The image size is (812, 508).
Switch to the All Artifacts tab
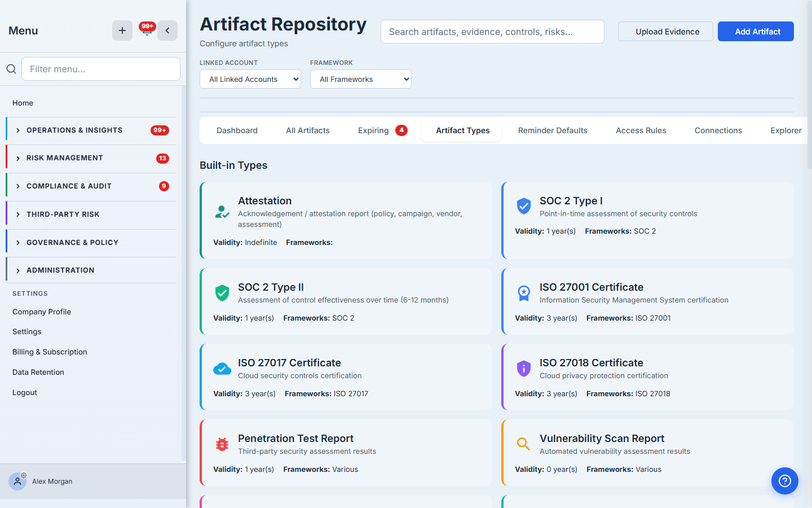pos(308,130)
